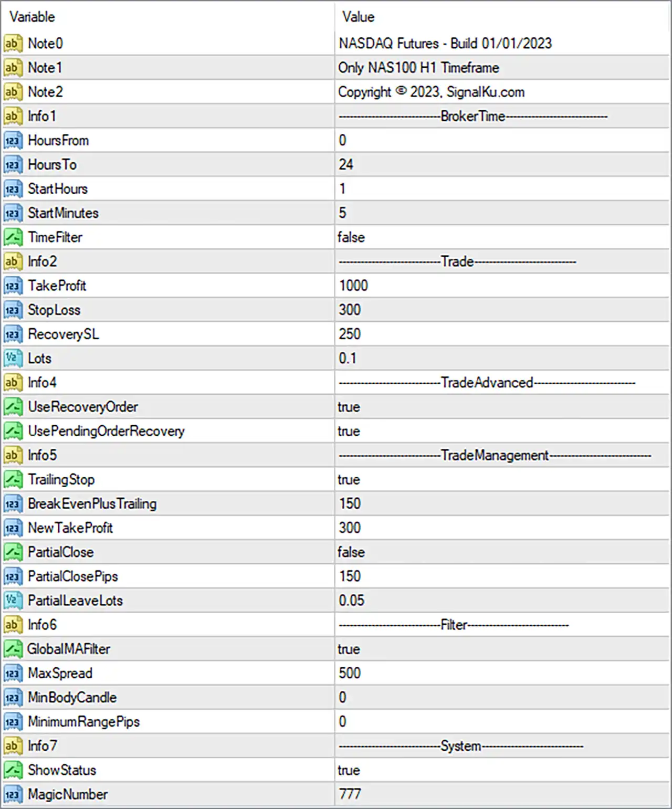
Task: Select the MinBodyCandle variable name
Action: coord(72,698)
